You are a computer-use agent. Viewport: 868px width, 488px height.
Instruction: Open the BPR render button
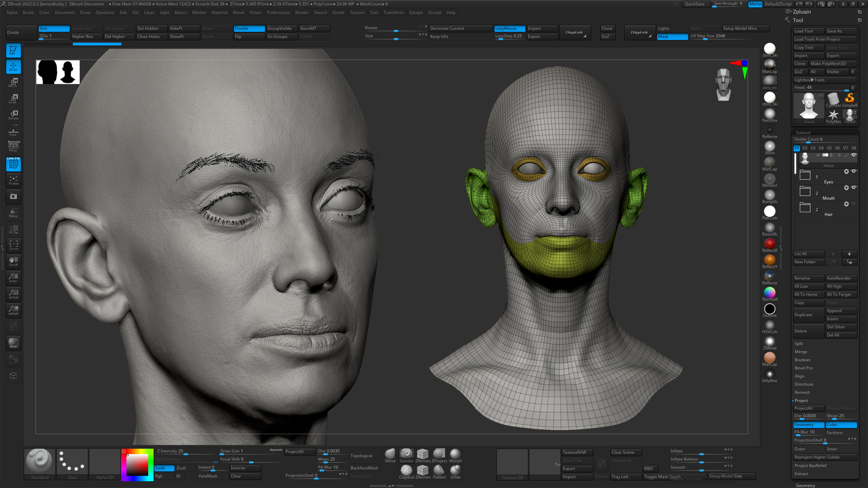coord(14,343)
